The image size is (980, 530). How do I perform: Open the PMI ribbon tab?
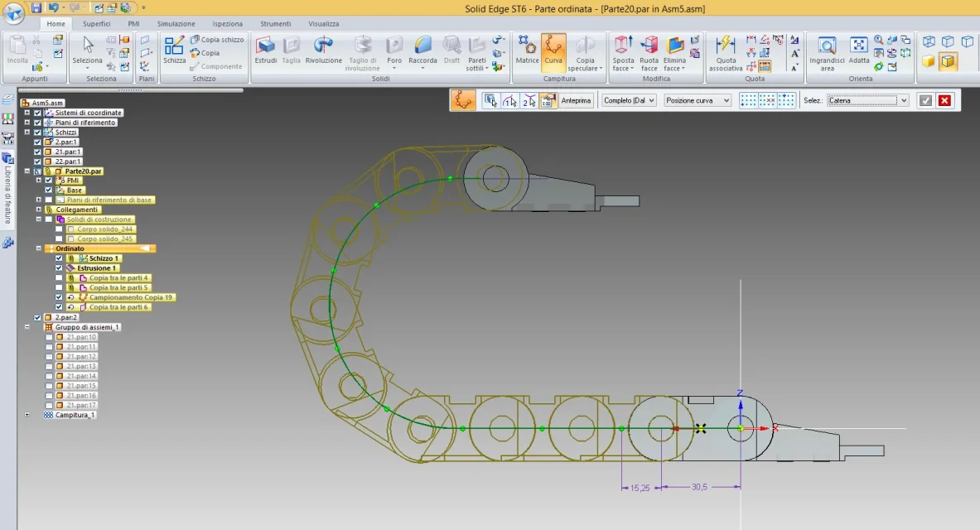coord(133,24)
